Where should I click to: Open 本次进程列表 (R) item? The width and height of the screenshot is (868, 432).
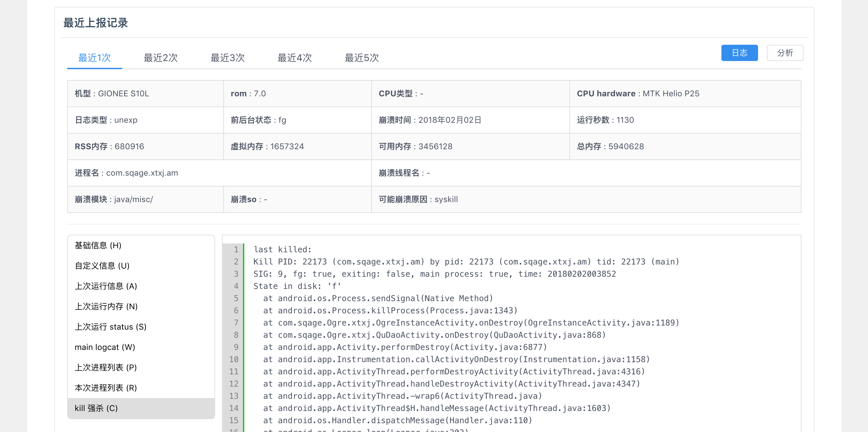click(x=141, y=388)
